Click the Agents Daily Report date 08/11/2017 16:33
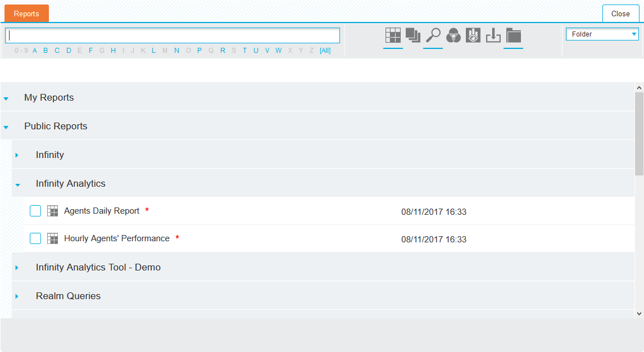The height and width of the screenshot is (352, 644). click(434, 212)
